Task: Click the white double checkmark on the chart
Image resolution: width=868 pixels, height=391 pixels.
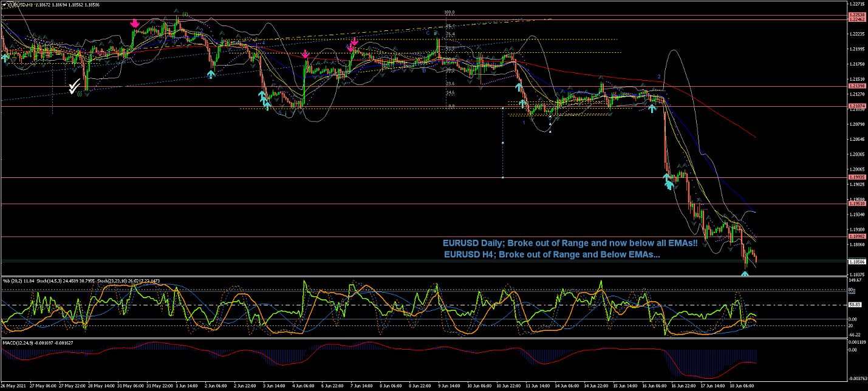Action: coord(74,87)
